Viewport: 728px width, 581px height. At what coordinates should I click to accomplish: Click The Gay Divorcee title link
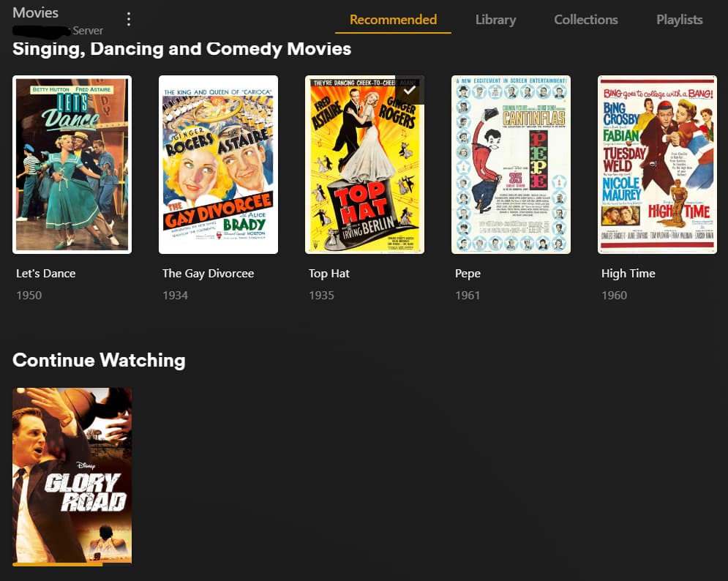click(208, 274)
